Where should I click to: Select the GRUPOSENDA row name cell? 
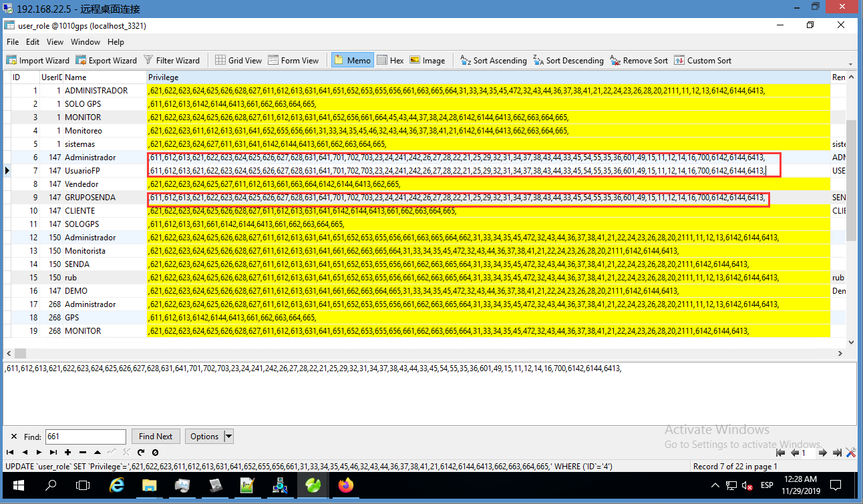[105, 198]
